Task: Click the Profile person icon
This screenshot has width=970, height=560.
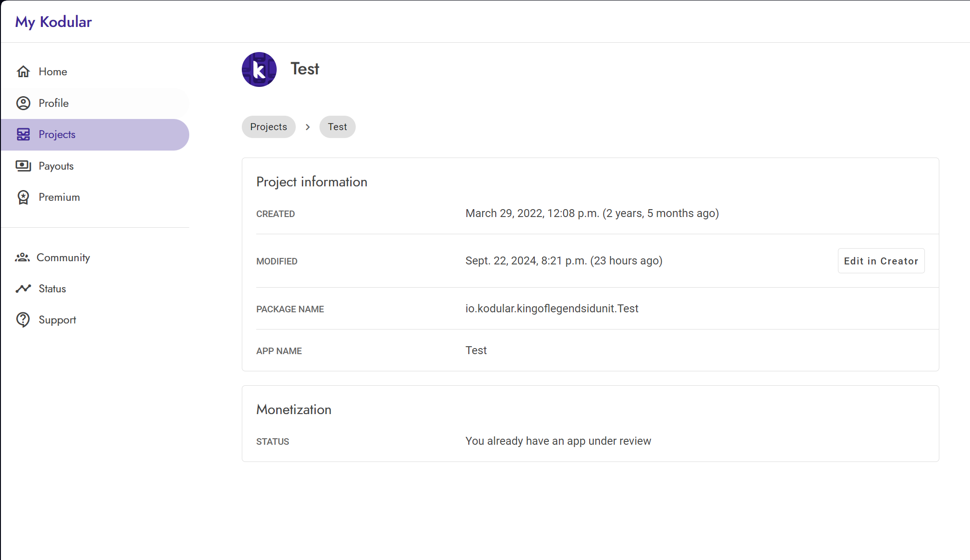Action: (23, 103)
